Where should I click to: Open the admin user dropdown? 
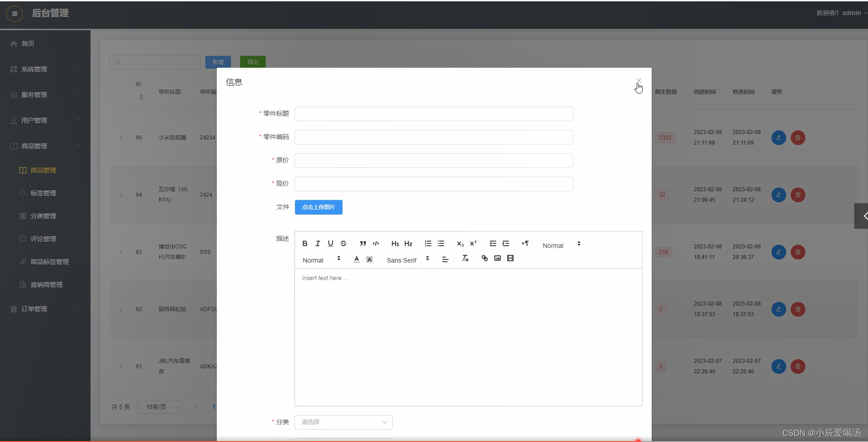coord(841,13)
